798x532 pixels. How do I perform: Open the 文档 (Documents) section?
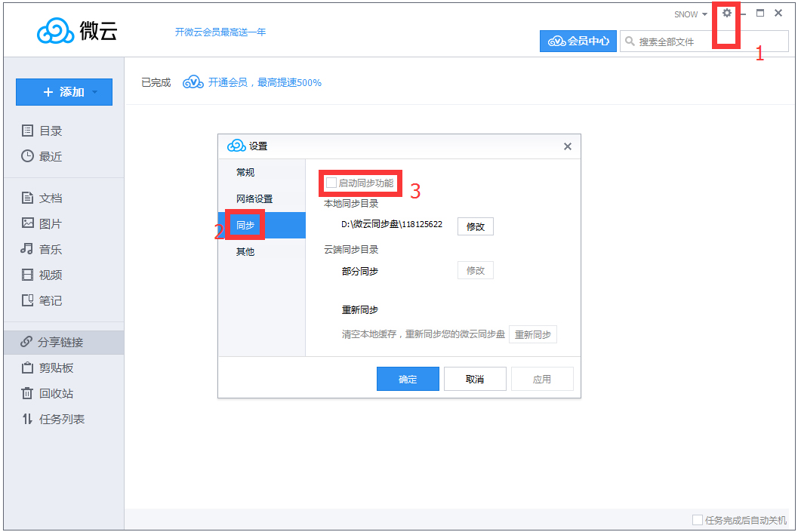pyautogui.click(x=42, y=197)
